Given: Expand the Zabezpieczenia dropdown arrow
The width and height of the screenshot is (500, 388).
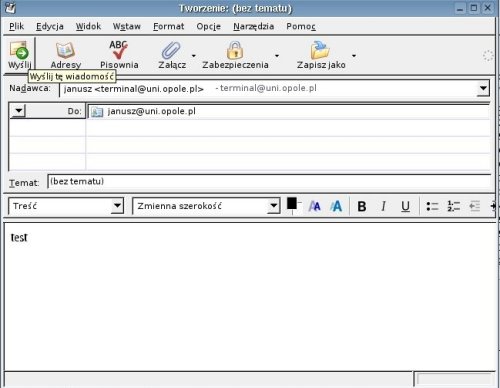Looking at the screenshot, I should [277, 56].
